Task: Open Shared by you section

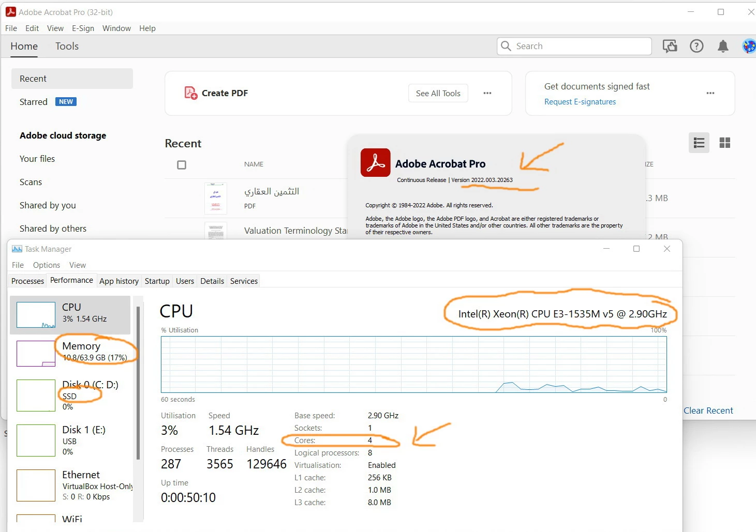Action: [x=48, y=205]
